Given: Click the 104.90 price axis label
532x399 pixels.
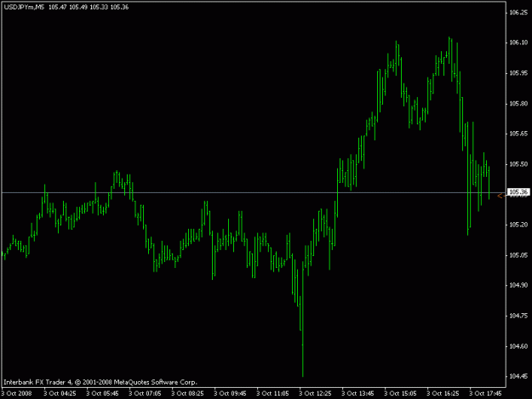Looking at the screenshot, I should [x=518, y=286].
